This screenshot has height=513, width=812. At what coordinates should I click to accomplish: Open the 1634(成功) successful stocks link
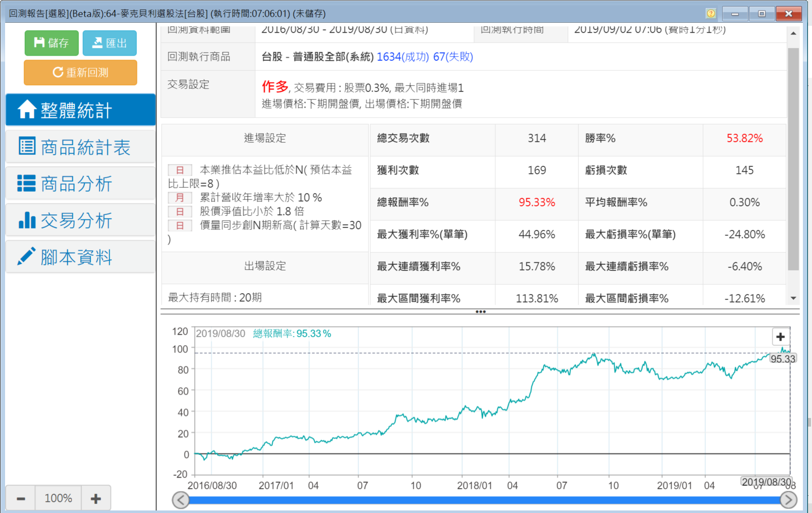point(402,57)
